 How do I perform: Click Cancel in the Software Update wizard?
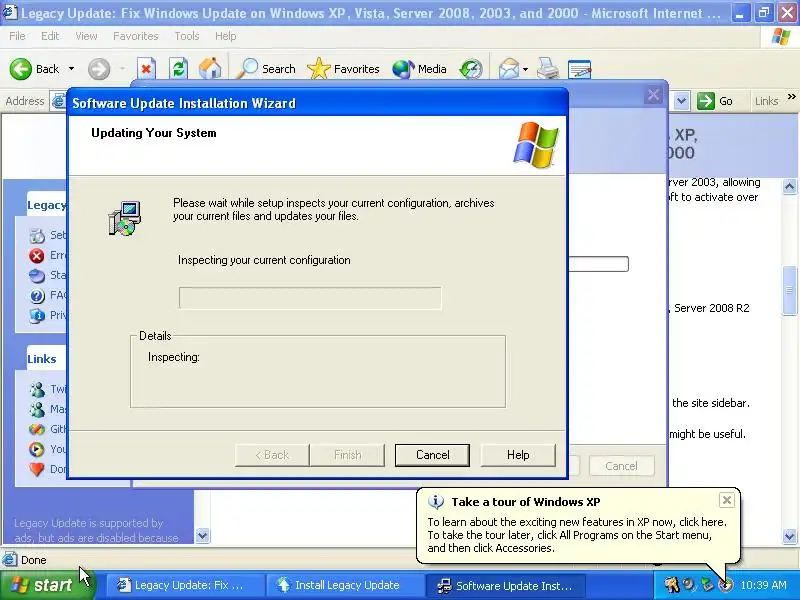click(x=432, y=455)
